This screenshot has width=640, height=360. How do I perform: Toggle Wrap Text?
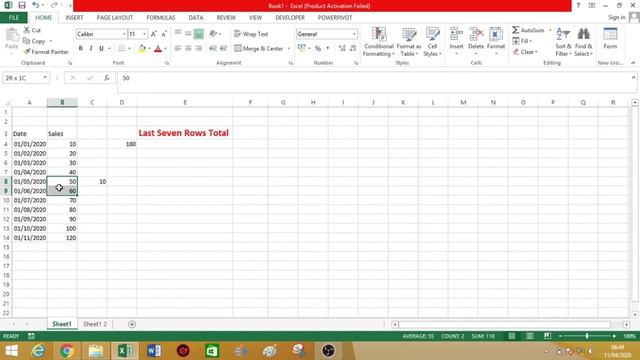251,34
